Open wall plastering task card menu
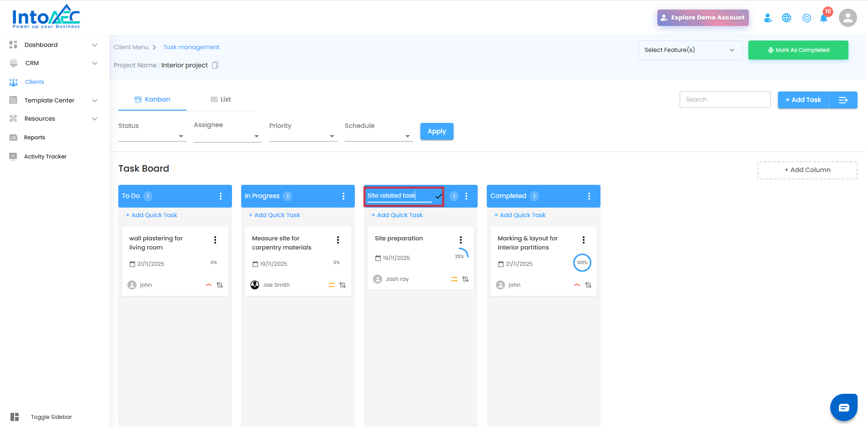Image resolution: width=868 pixels, height=427 pixels. coord(215,240)
